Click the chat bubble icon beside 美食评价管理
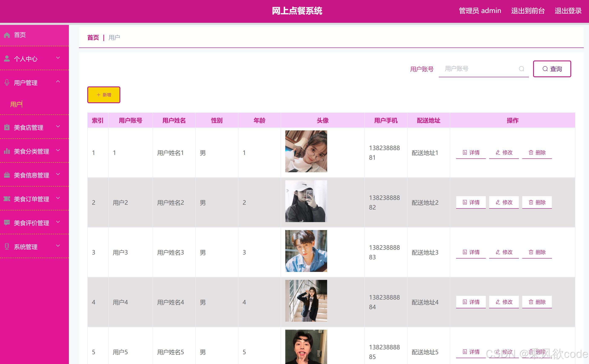Screen dimensions: 589x364 pos(7,223)
